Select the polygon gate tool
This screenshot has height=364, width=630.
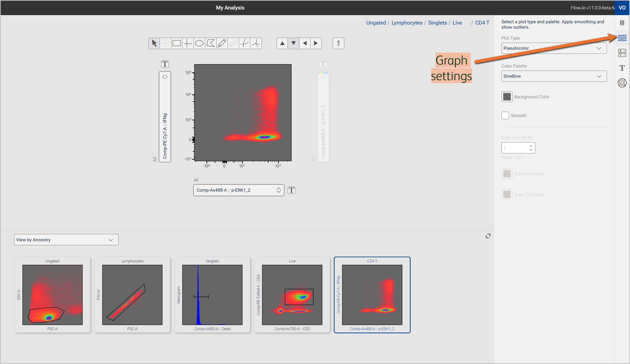pos(211,43)
